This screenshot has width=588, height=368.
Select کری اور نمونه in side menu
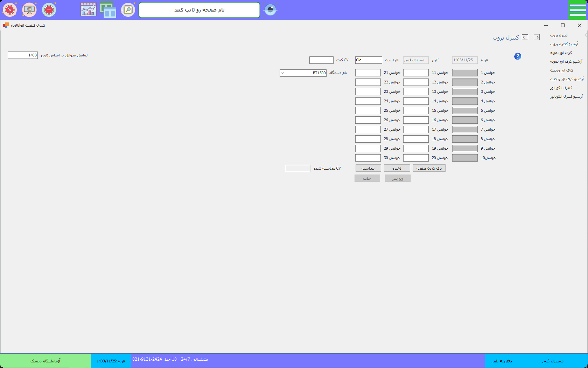pyautogui.click(x=561, y=53)
